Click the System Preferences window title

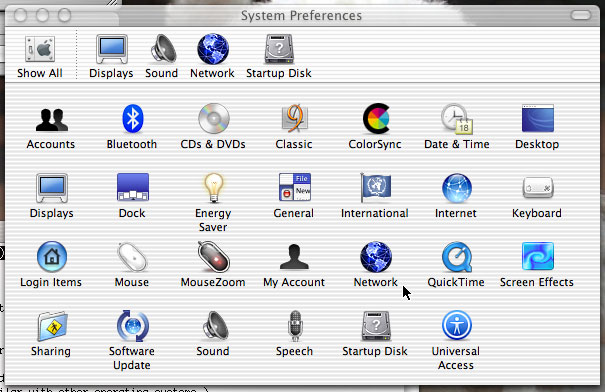pos(301,15)
